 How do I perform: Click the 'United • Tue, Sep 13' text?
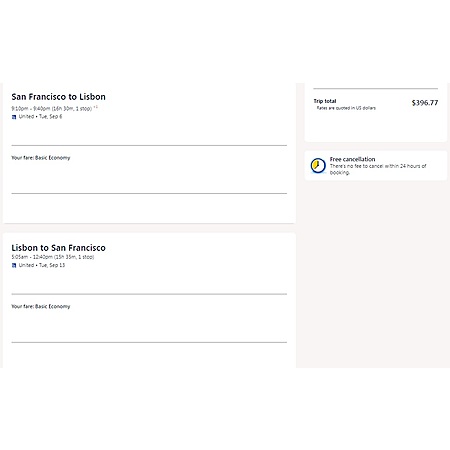tap(42, 265)
